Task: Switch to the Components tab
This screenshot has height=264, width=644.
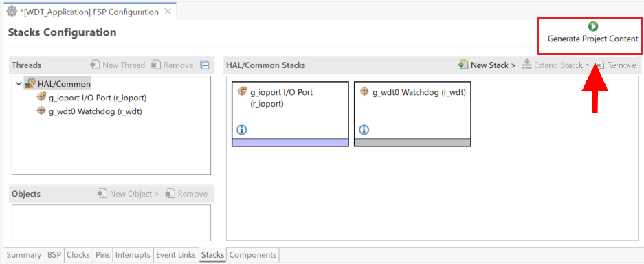Action: (253, 255)
